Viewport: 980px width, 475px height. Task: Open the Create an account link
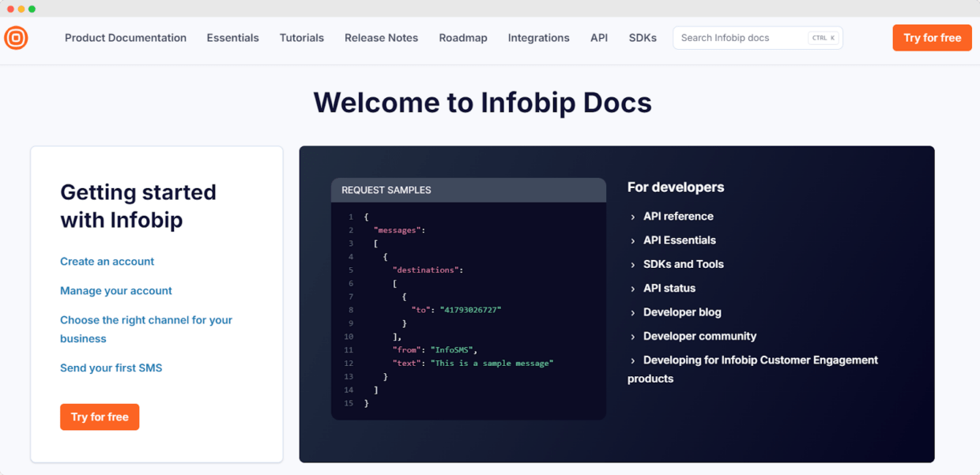tap(107, 262)
